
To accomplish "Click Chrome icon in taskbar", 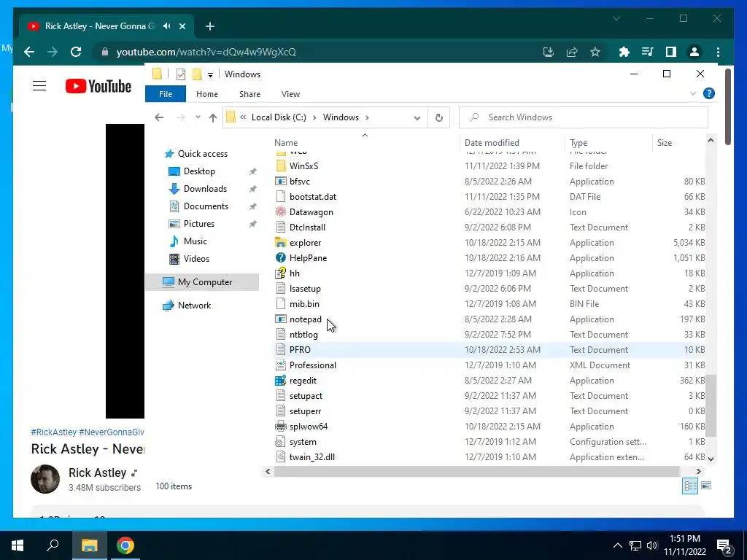I will [x=125, y=545].
